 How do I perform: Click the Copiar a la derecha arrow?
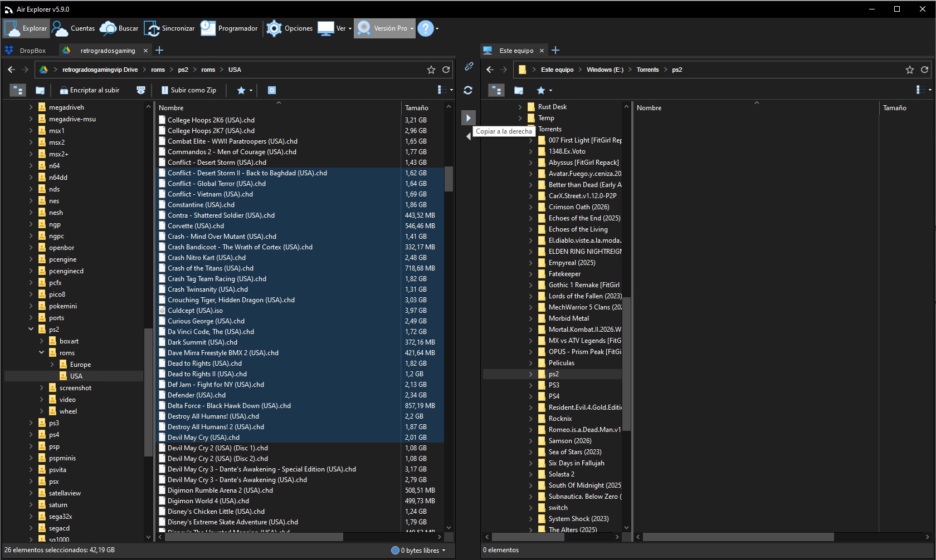[468, 118]
